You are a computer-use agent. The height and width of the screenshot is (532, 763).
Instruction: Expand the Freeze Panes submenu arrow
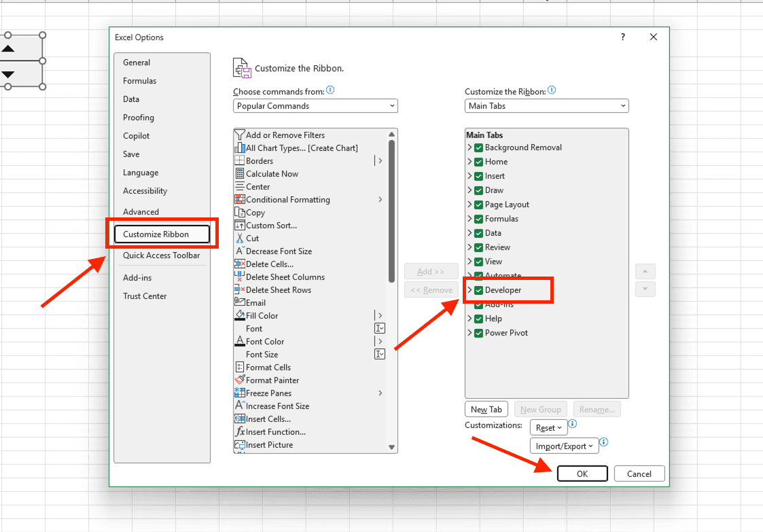pyautogui.click(x=380, y=393)
